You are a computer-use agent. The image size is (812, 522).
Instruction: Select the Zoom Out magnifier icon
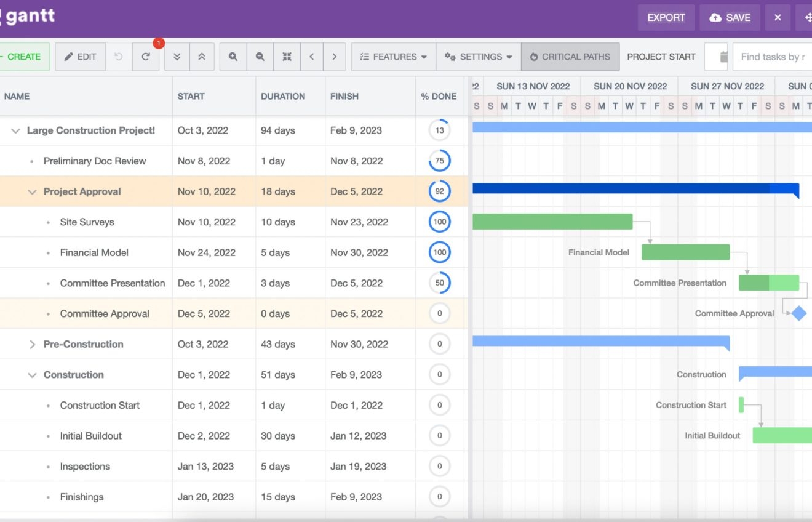[260, 57]
